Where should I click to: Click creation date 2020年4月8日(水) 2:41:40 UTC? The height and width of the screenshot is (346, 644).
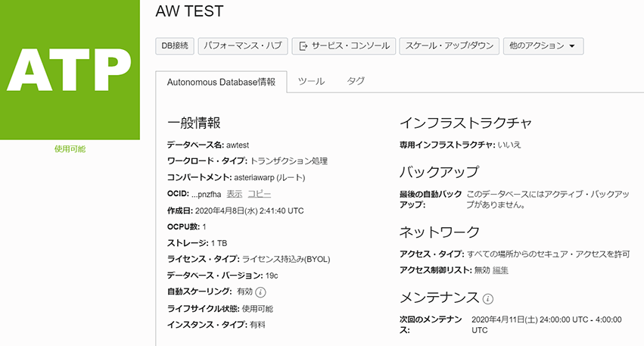point(249,210)
